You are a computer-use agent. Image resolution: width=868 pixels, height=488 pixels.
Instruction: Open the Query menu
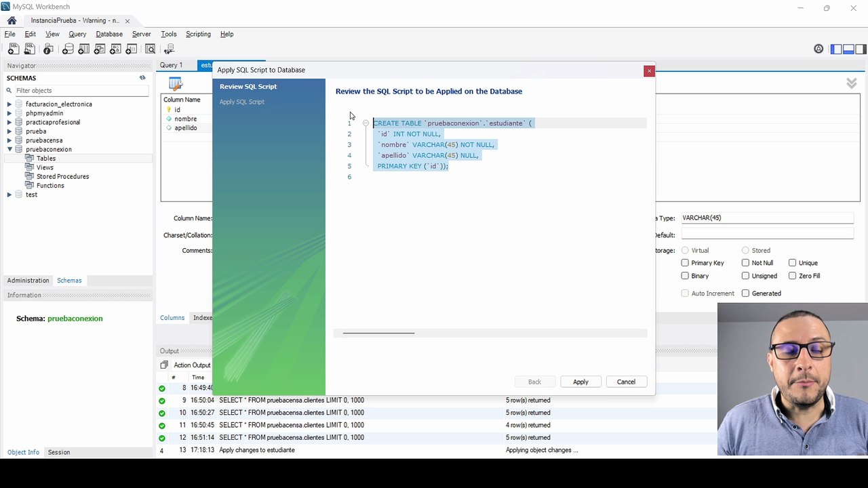[77, 34]
